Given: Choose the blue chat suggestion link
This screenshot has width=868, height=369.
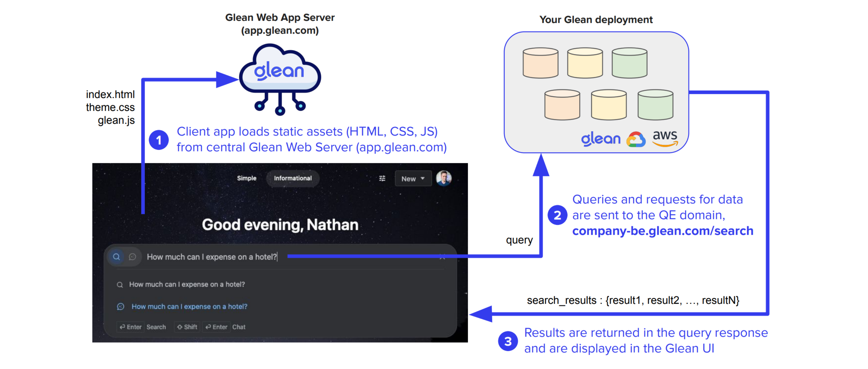Looking at the screenshot, I should tap(189, 307).
